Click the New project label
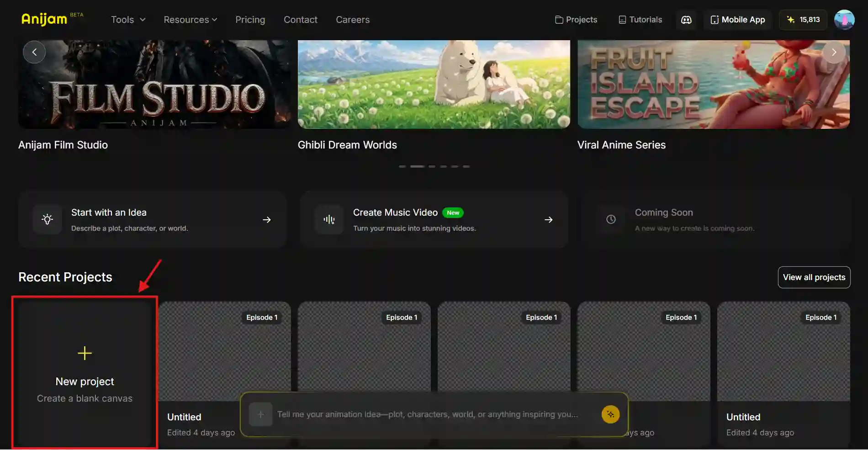 [x=85, y=381]
